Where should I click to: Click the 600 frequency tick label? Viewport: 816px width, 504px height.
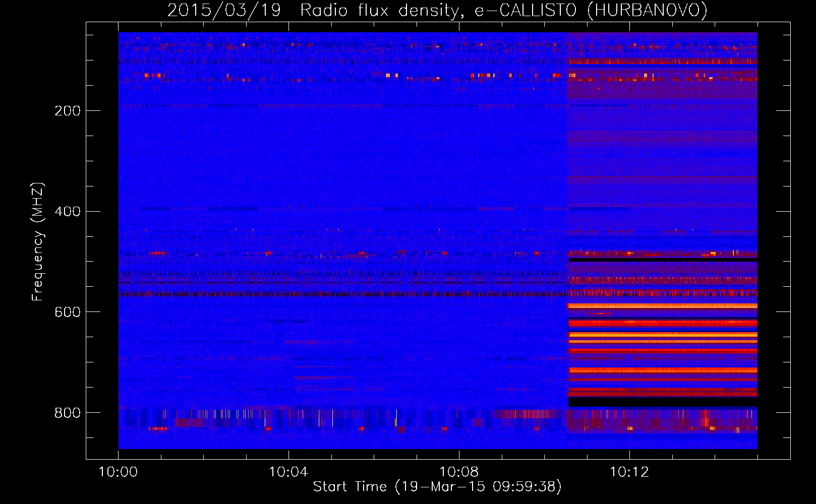[68, 312]
